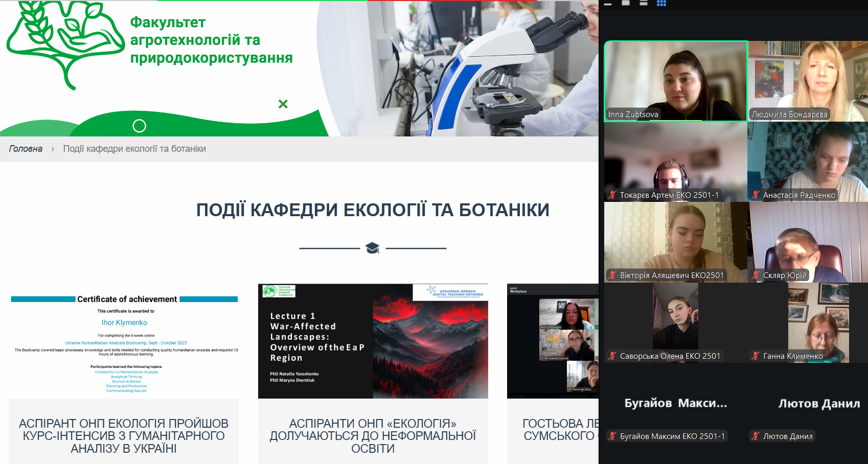
Task: Switch to Zoom gallery grid view
Action: [661, 3]
